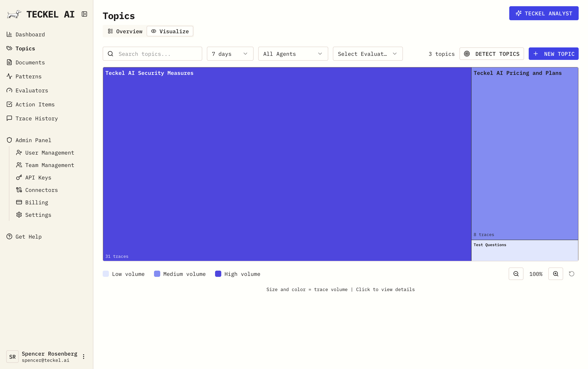Click the API Keys key icon

19,178
